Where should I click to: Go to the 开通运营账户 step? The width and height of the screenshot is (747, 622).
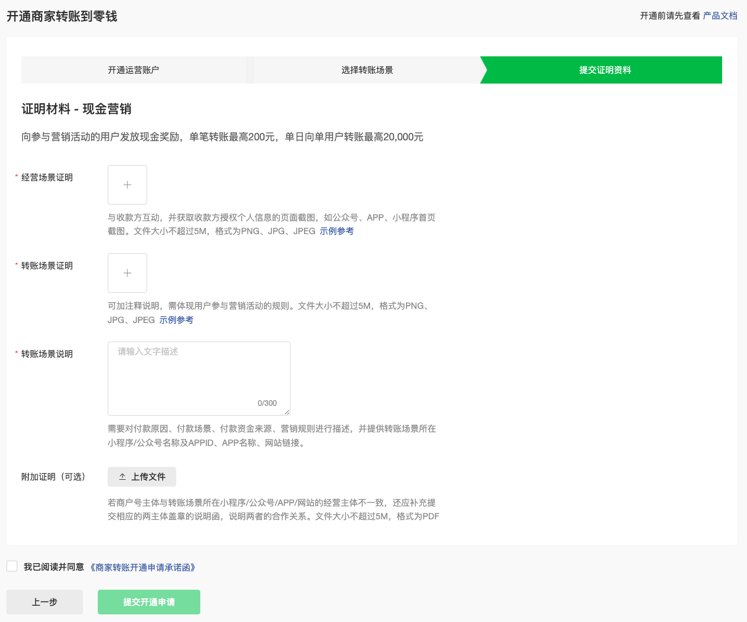click(x=133, y=70)
